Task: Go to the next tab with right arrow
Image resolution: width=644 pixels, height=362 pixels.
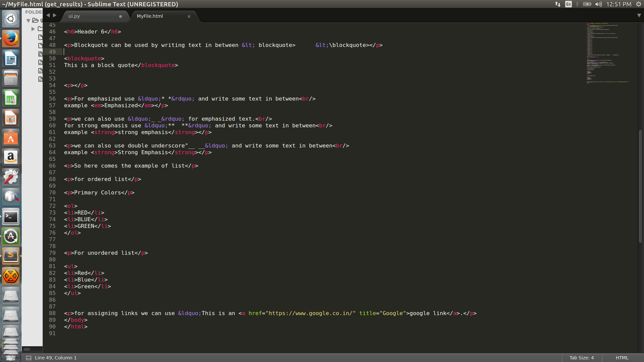Action: point(55,15)
